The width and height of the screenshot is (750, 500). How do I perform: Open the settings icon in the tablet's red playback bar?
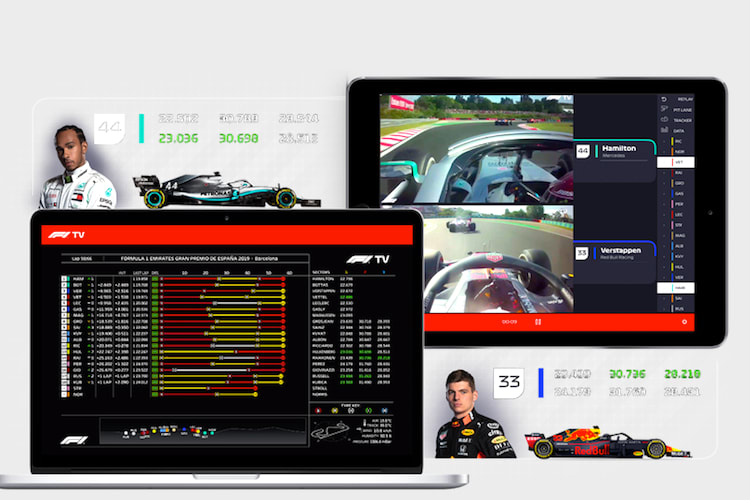(x=684, y=322)
